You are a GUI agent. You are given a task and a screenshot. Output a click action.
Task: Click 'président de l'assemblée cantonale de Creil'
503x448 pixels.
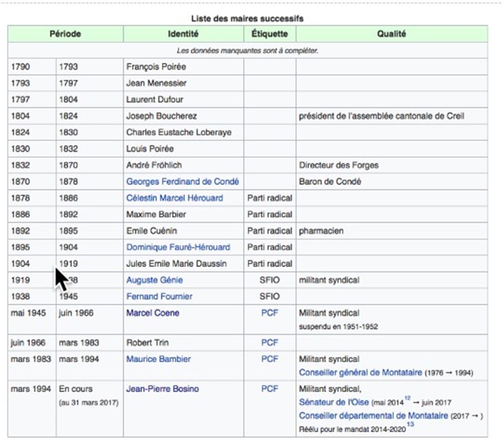(x=381, y=116)
